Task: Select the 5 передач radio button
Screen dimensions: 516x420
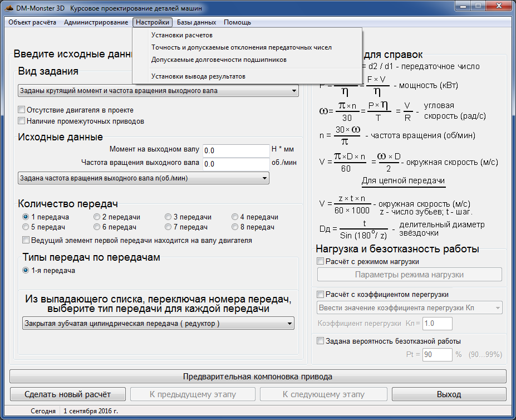Action: pyautogui.click(x=26, y=227)
